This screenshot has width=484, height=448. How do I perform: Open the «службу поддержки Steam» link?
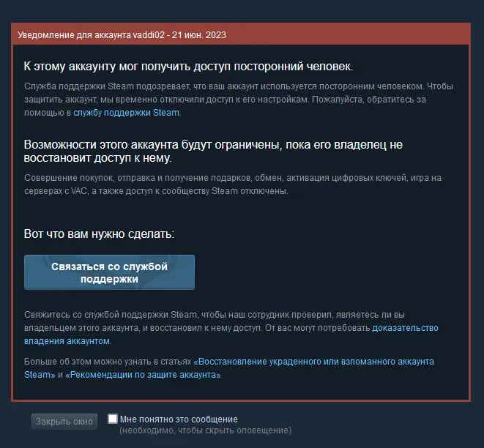click(126, 113)
